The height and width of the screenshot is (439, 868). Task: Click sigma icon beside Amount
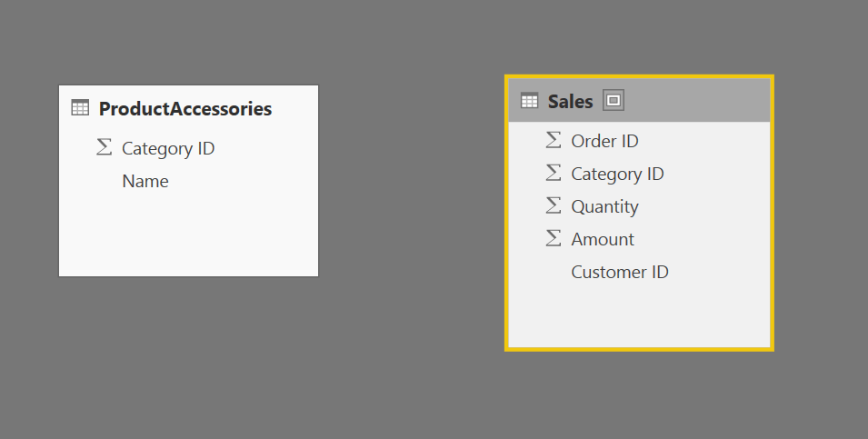click(x=553, y=238)
